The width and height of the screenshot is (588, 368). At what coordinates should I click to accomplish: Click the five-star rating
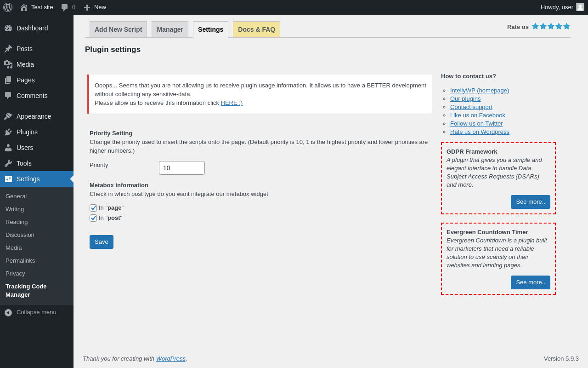pos(551,27)
